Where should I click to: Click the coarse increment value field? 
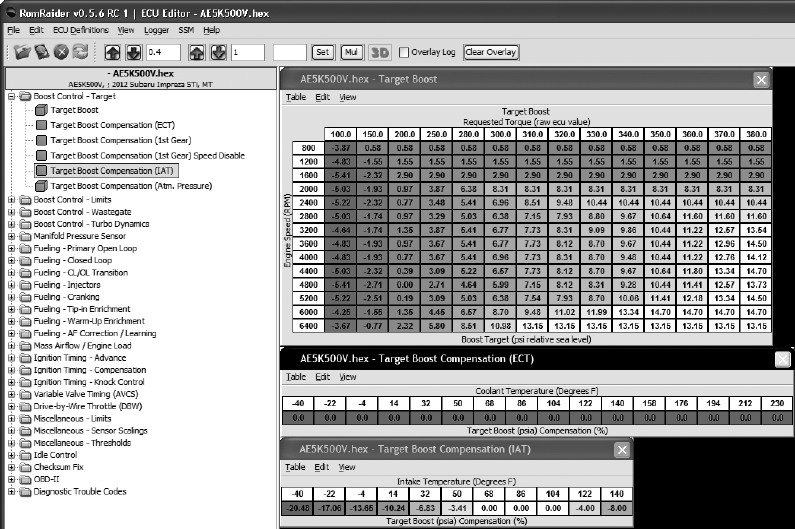247,52
